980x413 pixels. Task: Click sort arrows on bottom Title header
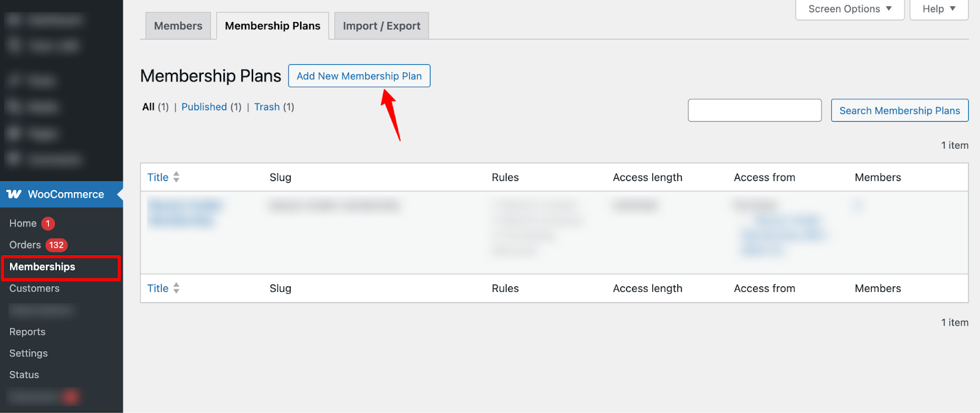(x=176, y=288)
